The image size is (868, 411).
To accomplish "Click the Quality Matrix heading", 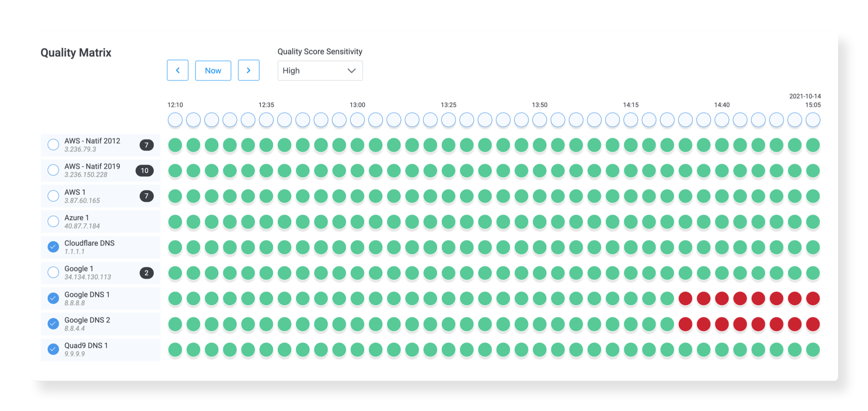I will (x=76, y=53).
